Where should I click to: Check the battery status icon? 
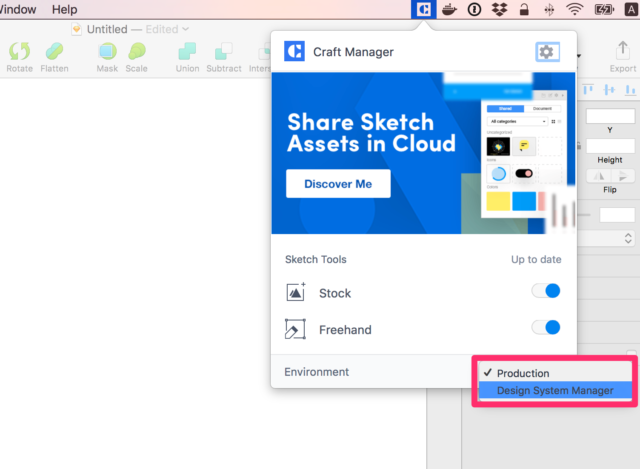[604, 9]
